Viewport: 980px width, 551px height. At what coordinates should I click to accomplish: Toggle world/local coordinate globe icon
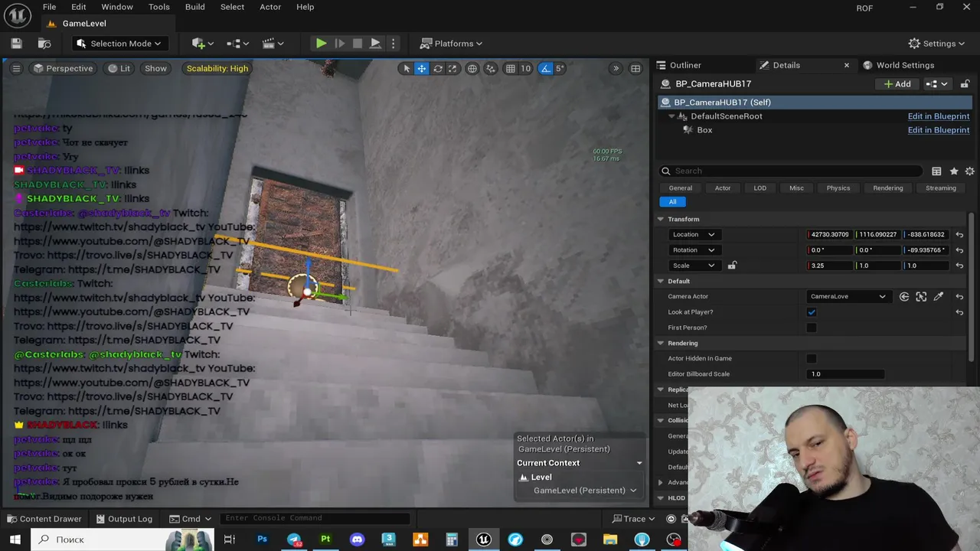click(472, 68)
